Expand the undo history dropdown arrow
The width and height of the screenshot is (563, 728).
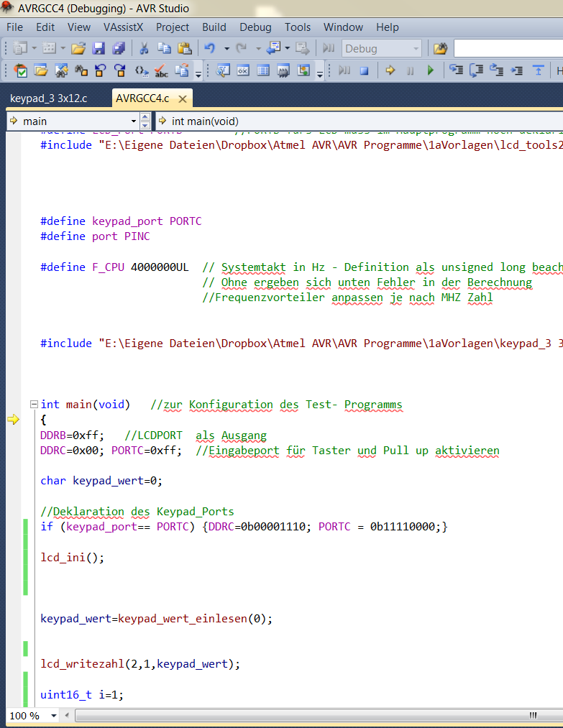tap(226, 48)
